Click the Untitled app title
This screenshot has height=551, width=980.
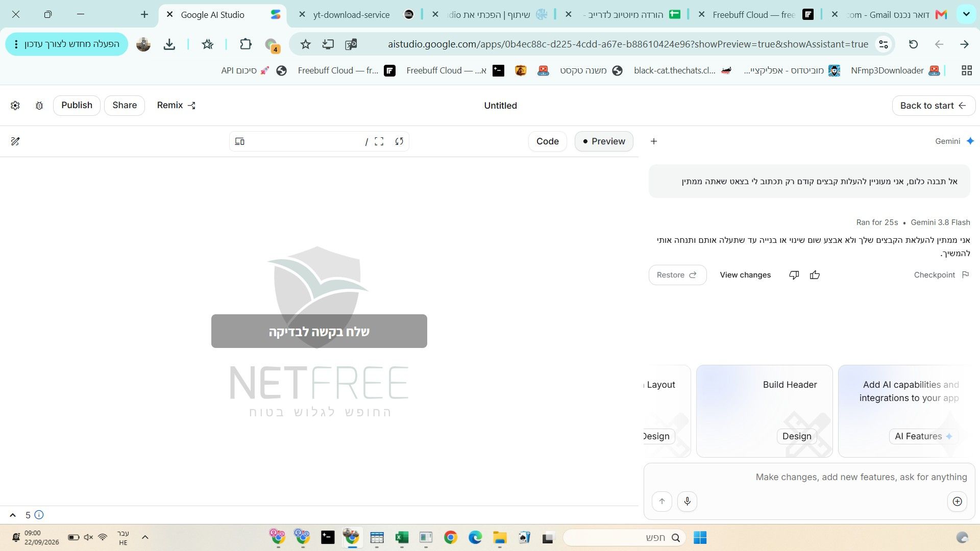[500, 106]
